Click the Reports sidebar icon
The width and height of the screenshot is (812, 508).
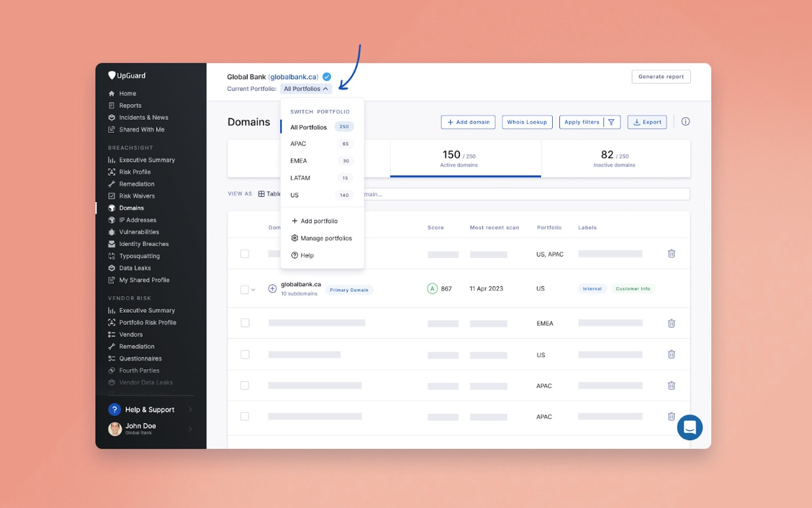click(x=112, y=105)
